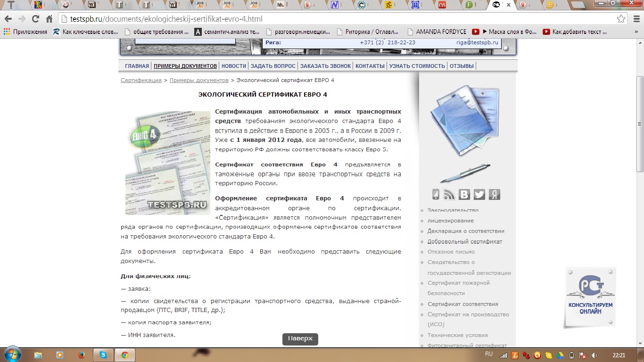
Task: Switch to Skype in the taskbar
Action: click(x=103, y=355)
